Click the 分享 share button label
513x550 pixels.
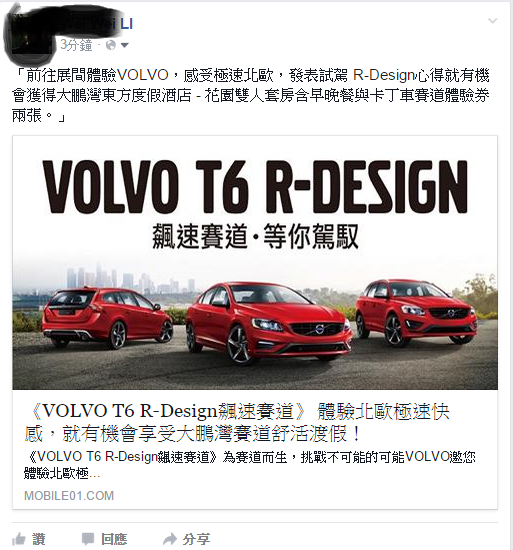click(x=196, y=539)
